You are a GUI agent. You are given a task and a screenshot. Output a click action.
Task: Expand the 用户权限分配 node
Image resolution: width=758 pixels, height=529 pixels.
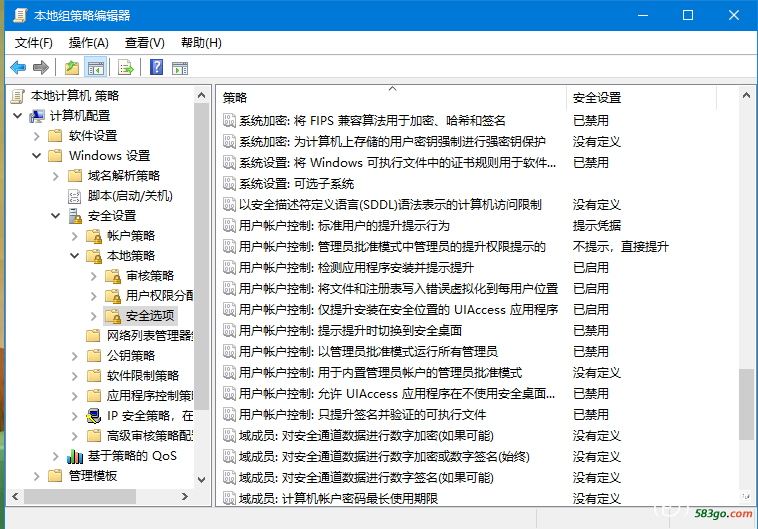pyautogui.click(x=94, y=296)
